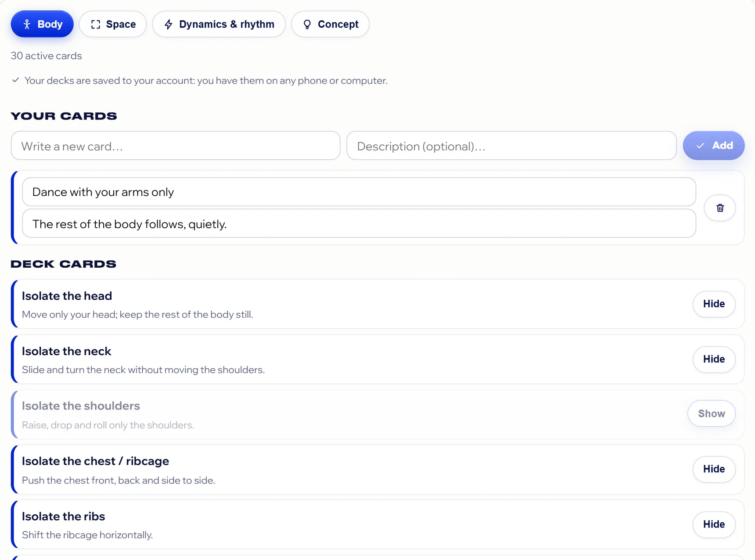Screen dimensions: 755x560
Task: Click Raise, drop and roll description
Action: tap(108, 425)
